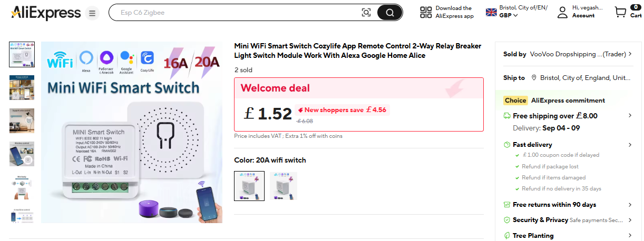Open the shopping cart icon
Viewport: 644px width, 241px height.
[620, 12]
